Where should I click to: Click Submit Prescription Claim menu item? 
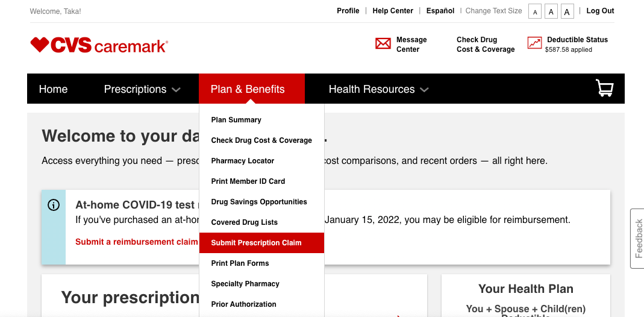pos(261,243)
